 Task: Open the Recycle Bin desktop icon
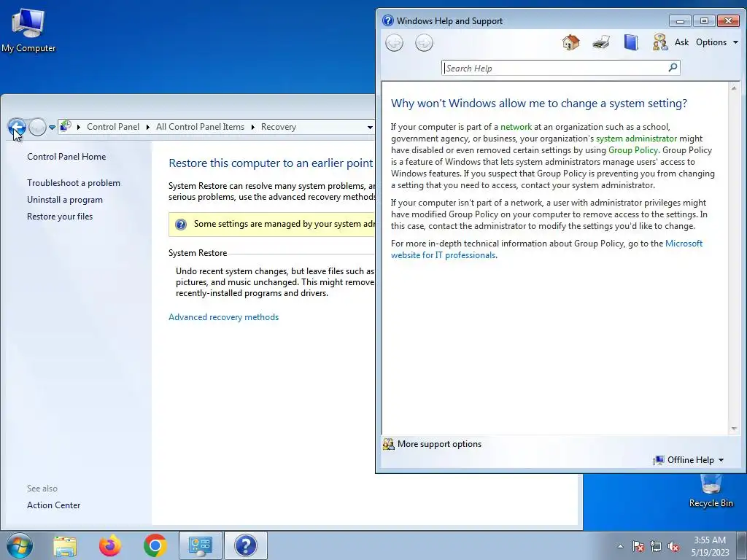tap(711, 491)
